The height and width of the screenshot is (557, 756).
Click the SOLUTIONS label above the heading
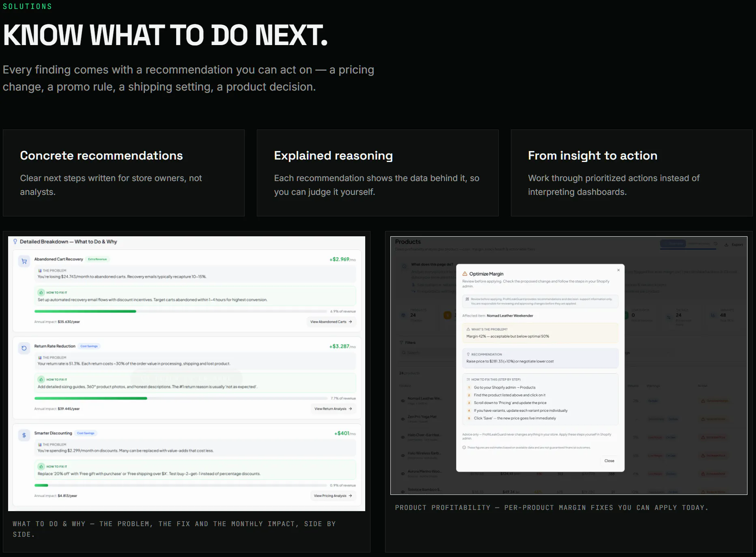28,6
